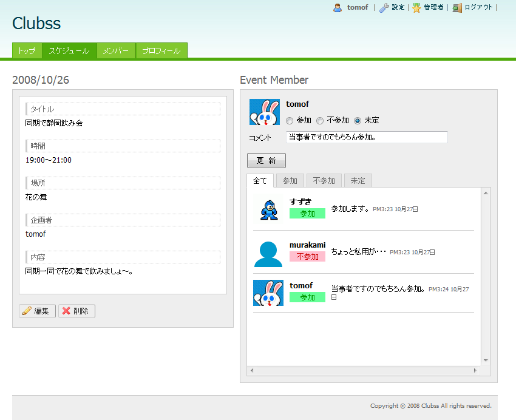The height and width of the screenshot is (420, 516).
Task: Click the 場所 field label
Action: [38, 183]
